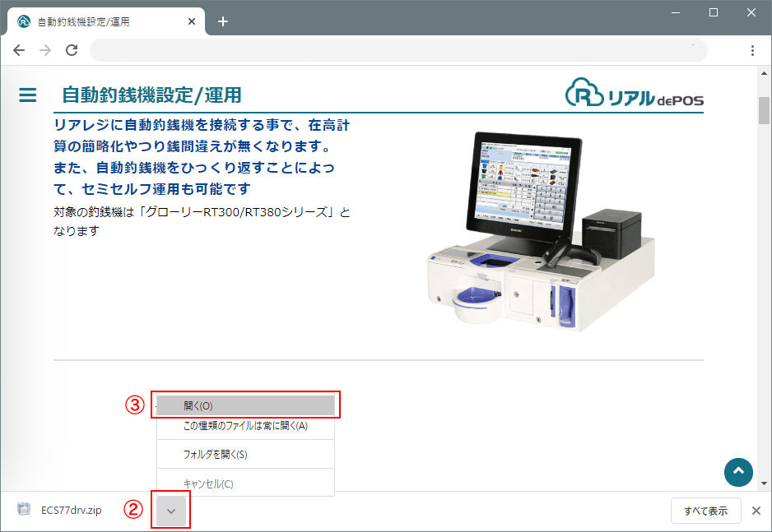Click the すべて表示 button

tap(705, 511)
